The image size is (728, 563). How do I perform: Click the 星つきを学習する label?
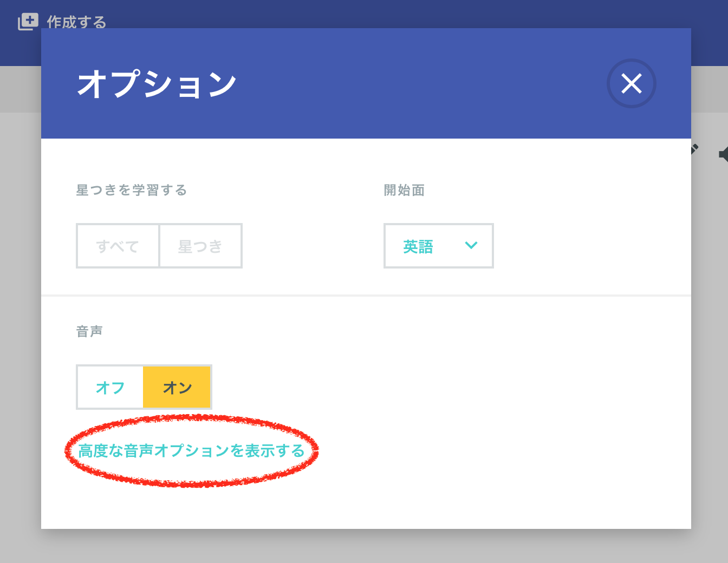pyautogui.click(x=132, y=190)
